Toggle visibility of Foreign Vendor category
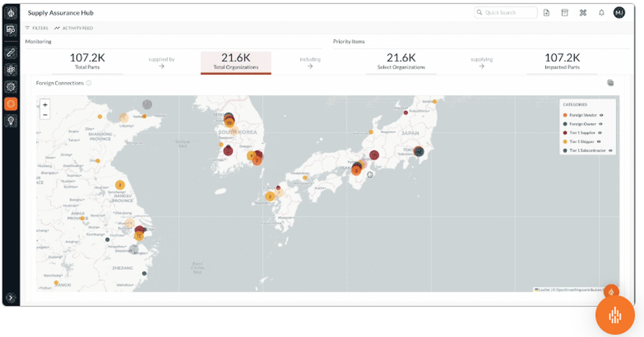Image resolution: width=644 pixels, height=337 pixels. click(600, 115)
